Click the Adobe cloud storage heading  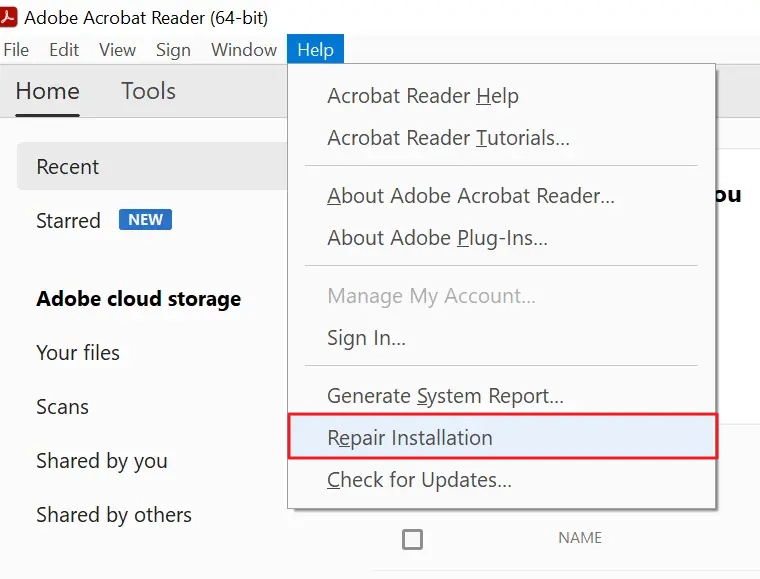click(139, 298)
